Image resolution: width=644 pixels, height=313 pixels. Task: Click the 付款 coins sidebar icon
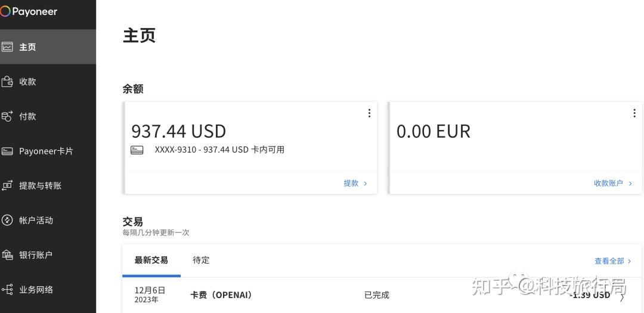[7, 116]
